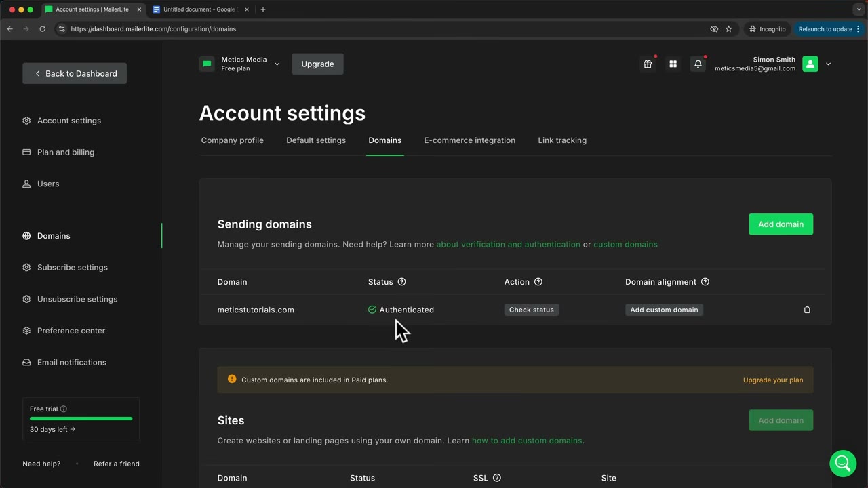Viewport: 868px width, 488px height.
Task: Open the gift rewards icon
Action: click(648, 64)
